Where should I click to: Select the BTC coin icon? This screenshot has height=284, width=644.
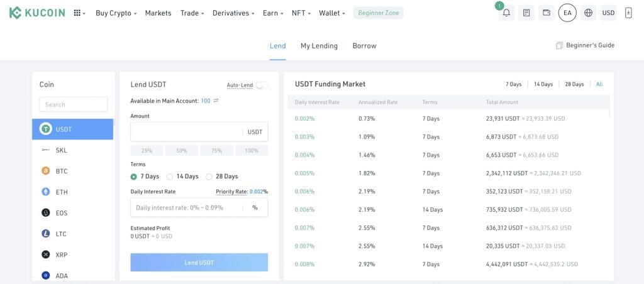[45, 171]
